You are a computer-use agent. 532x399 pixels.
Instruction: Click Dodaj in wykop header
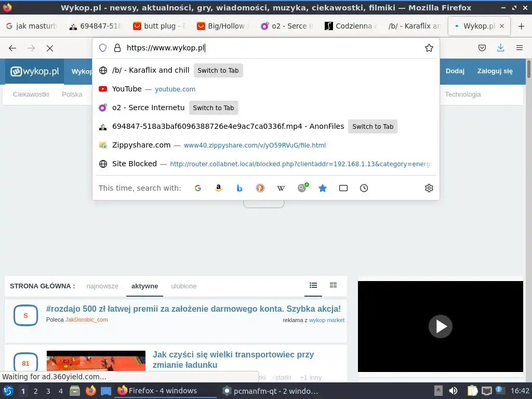click(455, 71)
